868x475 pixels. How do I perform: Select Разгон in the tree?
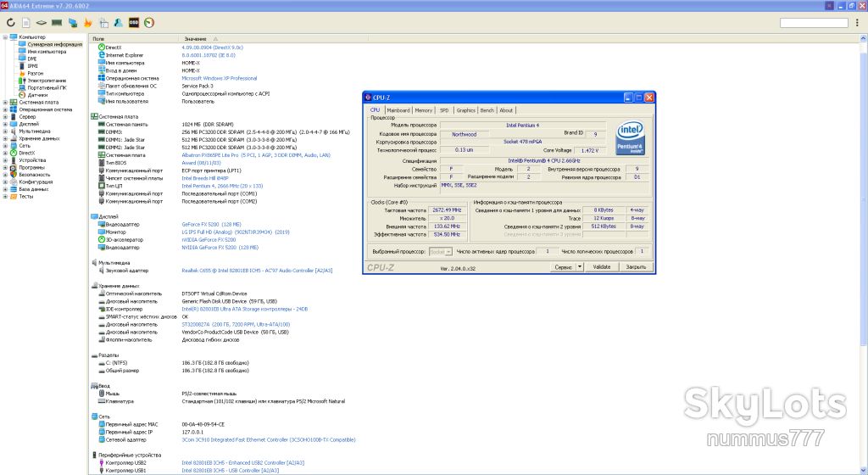coord(35,73)
